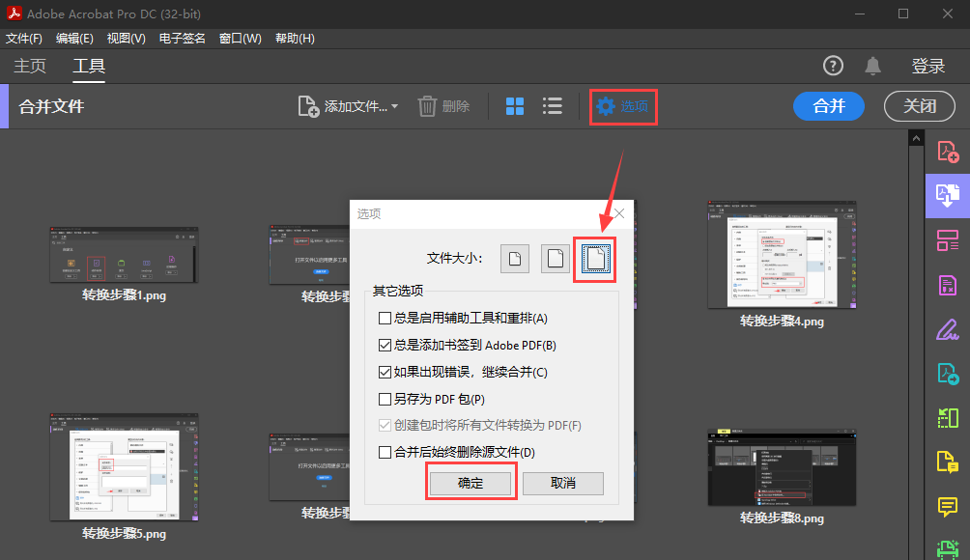Switch to list view

tap(553, 106)
